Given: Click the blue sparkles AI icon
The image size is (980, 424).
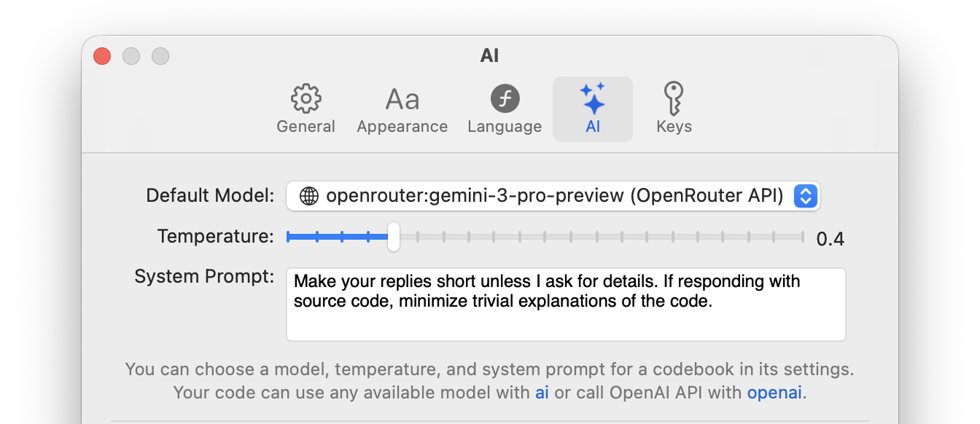Looking at the screenshot, I should tap(592, 98).
